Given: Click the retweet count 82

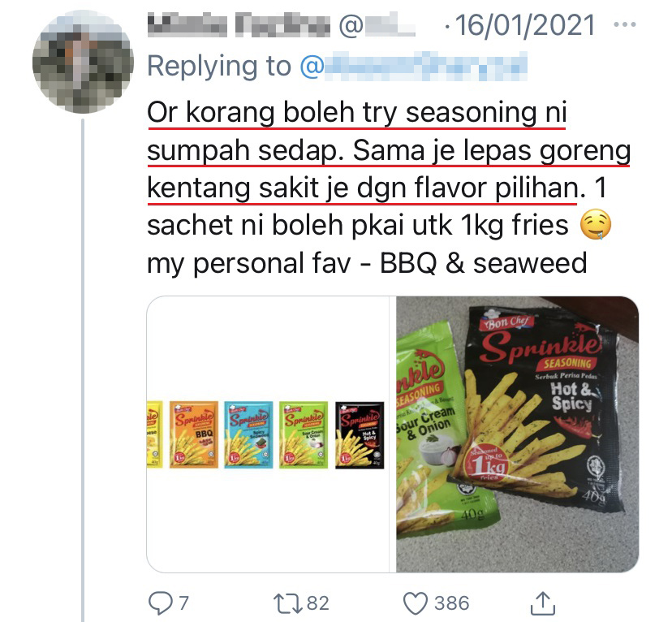Looking at the screenshot, I should 317,603.
